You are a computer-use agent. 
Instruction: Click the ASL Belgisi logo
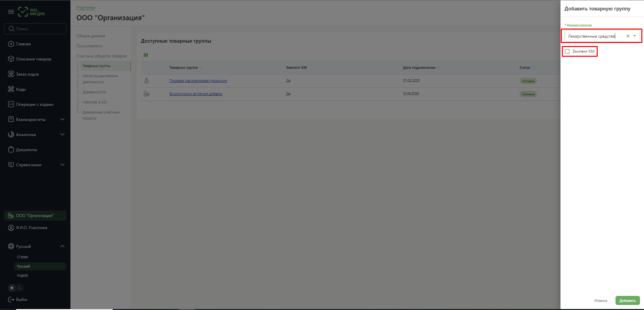coord(31,12)
